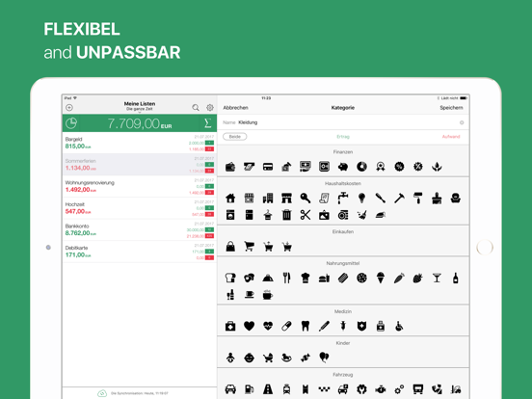532x399 pixels.
Task: Open the Bargeld list
Action: (140, 143)
